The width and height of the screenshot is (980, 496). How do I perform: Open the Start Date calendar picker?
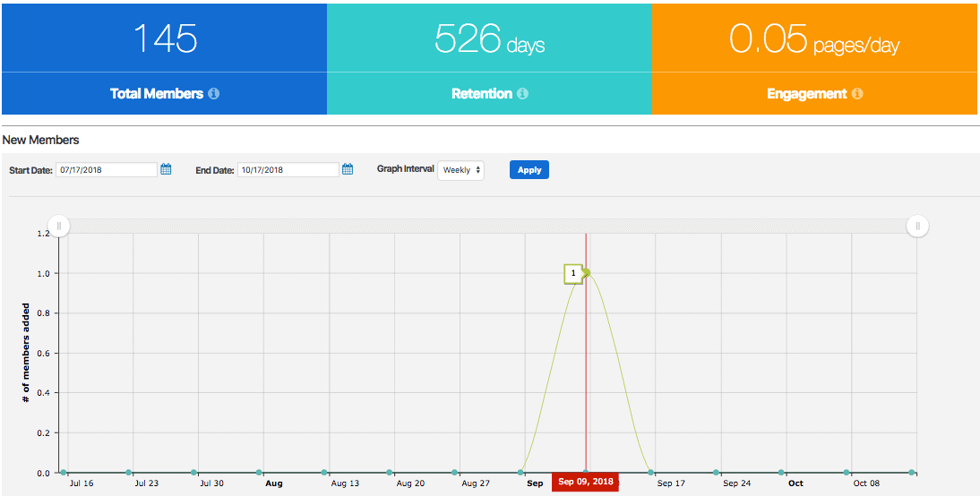[x=166, y=169]
